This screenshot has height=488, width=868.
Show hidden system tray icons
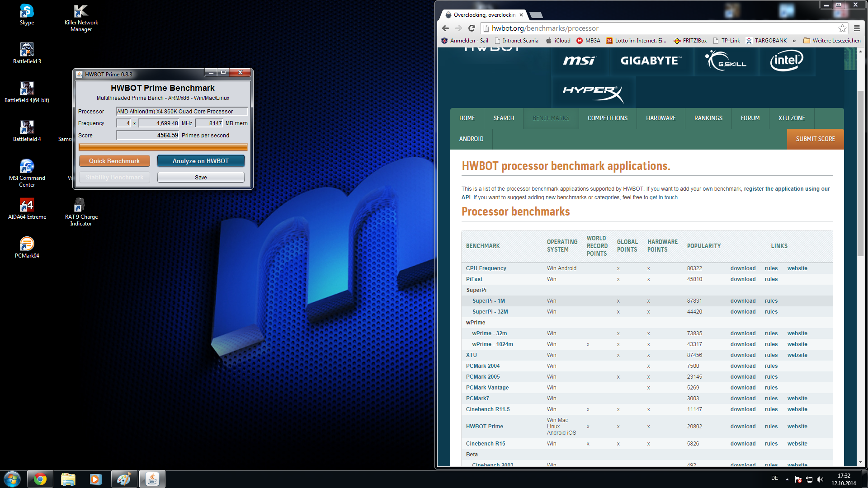[x=787, y=479]
